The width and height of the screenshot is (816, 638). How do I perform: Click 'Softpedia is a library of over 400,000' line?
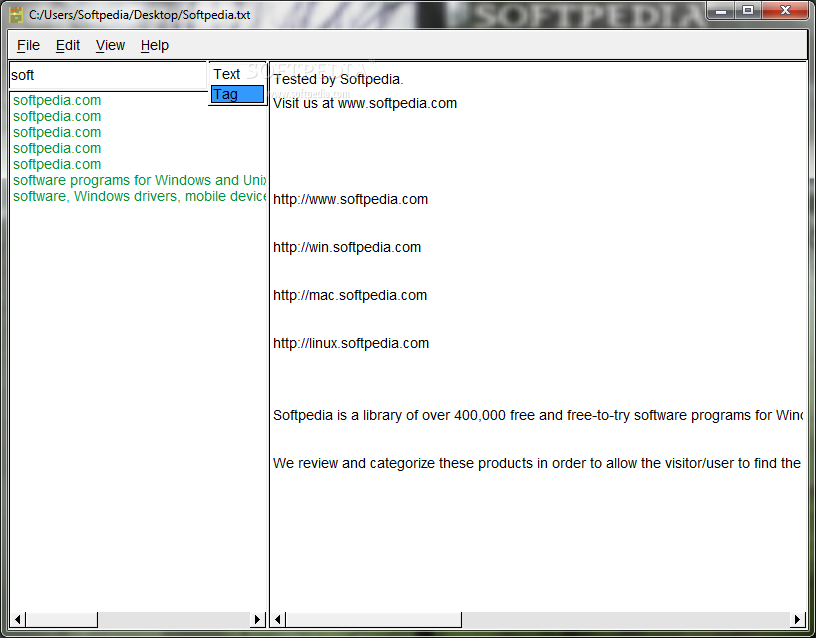[x=538, y=415]
